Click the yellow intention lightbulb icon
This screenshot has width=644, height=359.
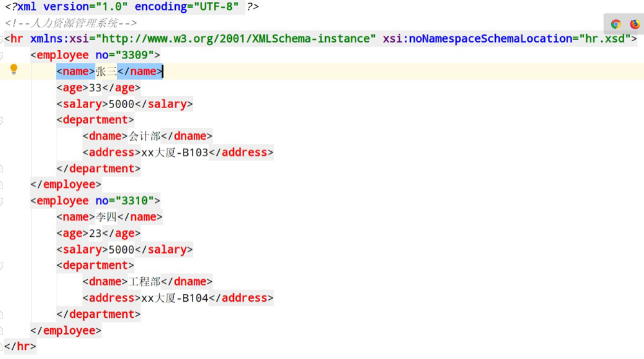(x=14, y=69)
